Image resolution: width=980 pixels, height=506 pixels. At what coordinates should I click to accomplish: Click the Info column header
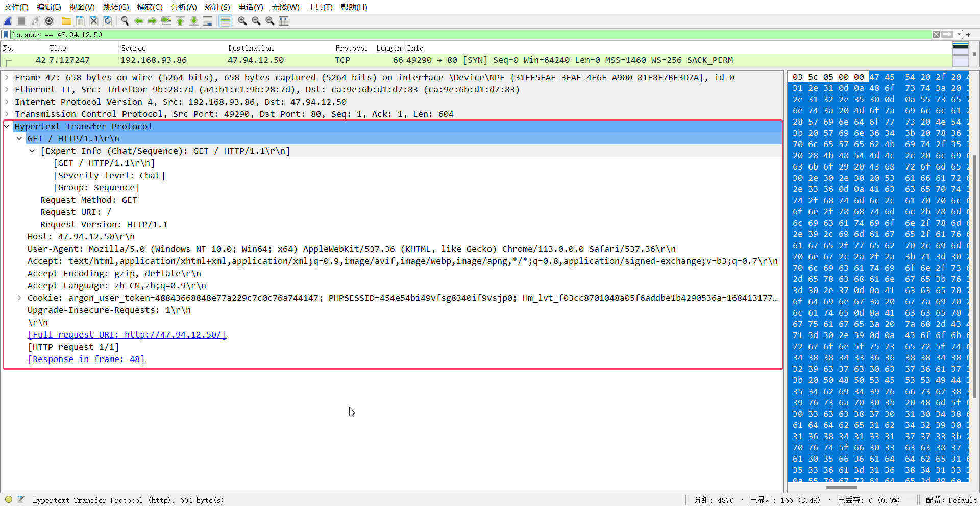[x=678, y=48]
